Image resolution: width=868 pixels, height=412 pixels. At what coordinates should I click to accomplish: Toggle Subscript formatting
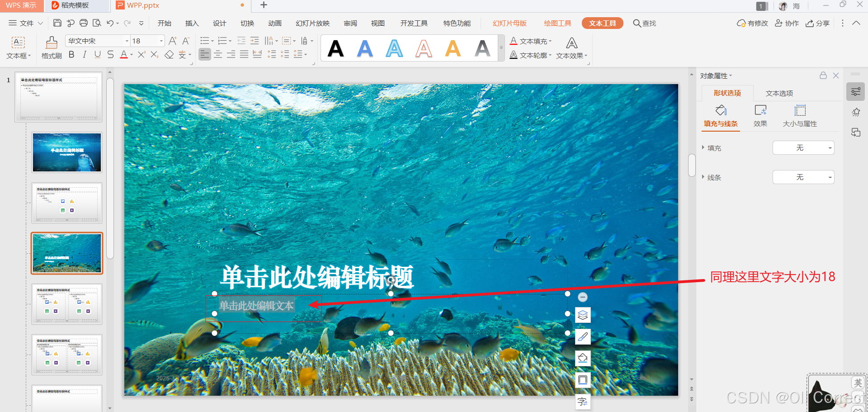click(155, 55)
